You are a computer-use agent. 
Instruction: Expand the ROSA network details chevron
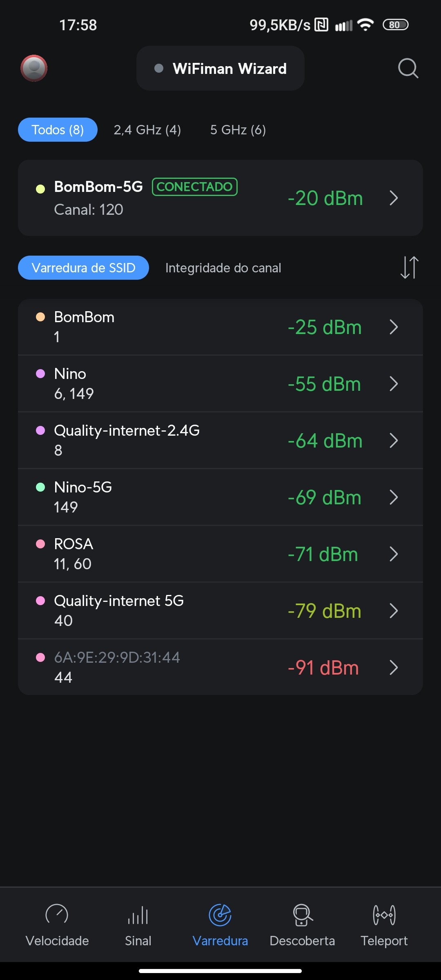394,554
